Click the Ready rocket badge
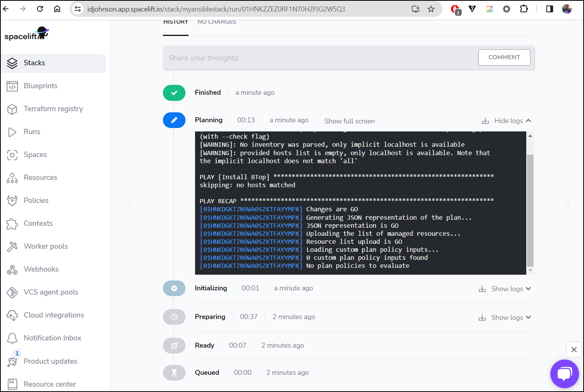 coord(174,346)
